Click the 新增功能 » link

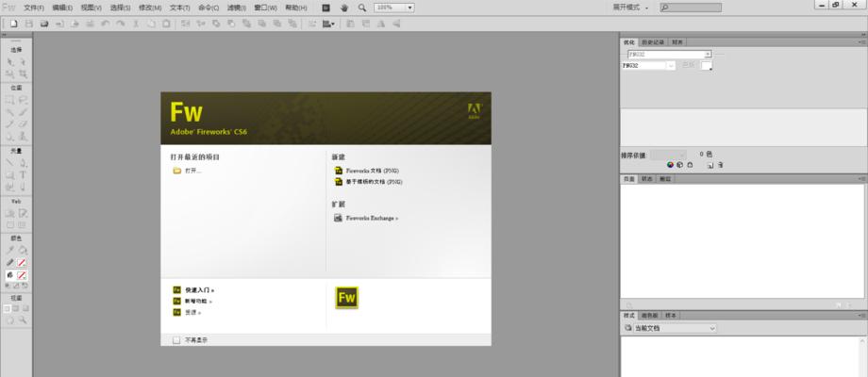198,302
